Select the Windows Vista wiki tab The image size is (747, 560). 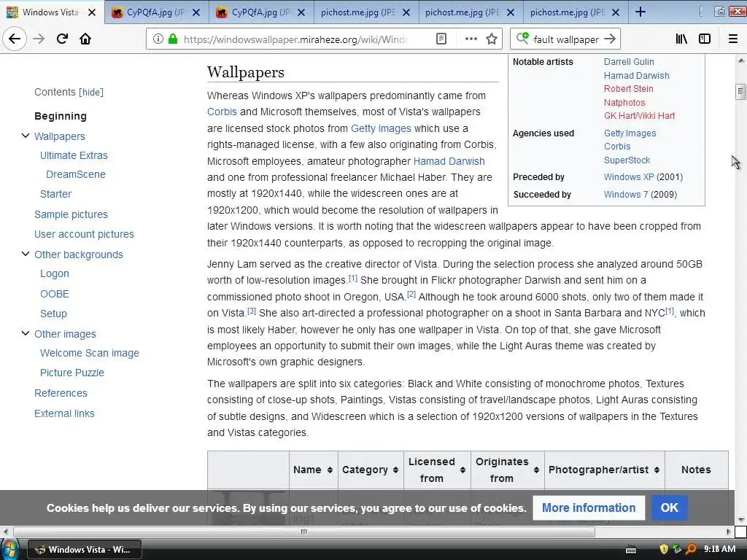coord(52,12)
